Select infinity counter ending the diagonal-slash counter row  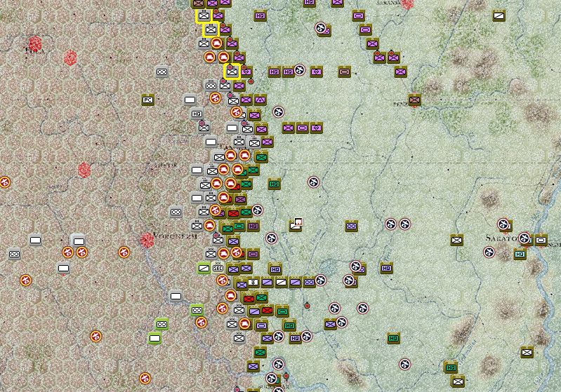click(x=309, y=283)
